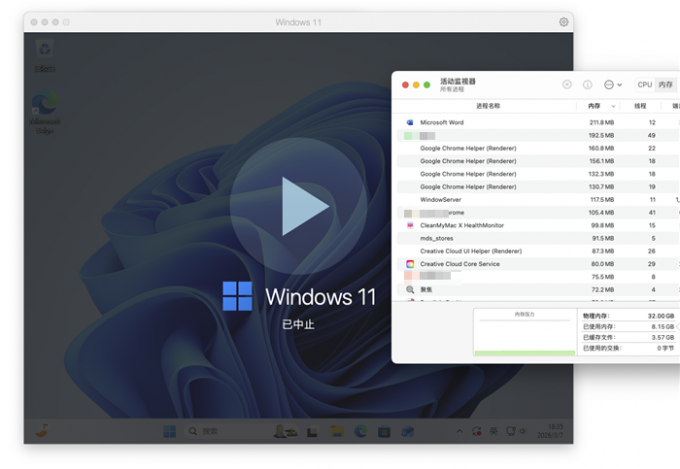Click the 内存压力 memory pressure graph
Screen dimensions: 680x469
click(524, 332)
